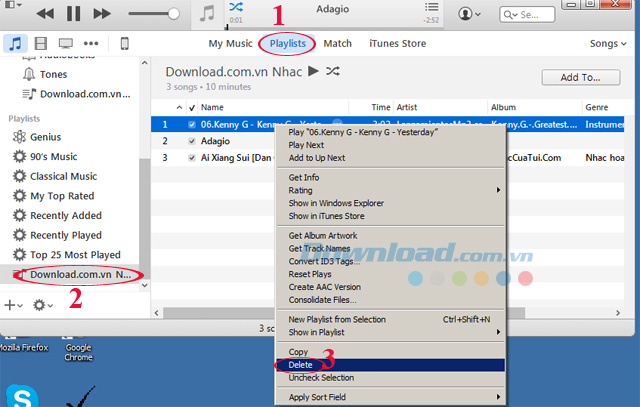Open the add new playlist plus menu
Image resolution: width=640 pixels, height=407 pixels.
pos(13,305)
